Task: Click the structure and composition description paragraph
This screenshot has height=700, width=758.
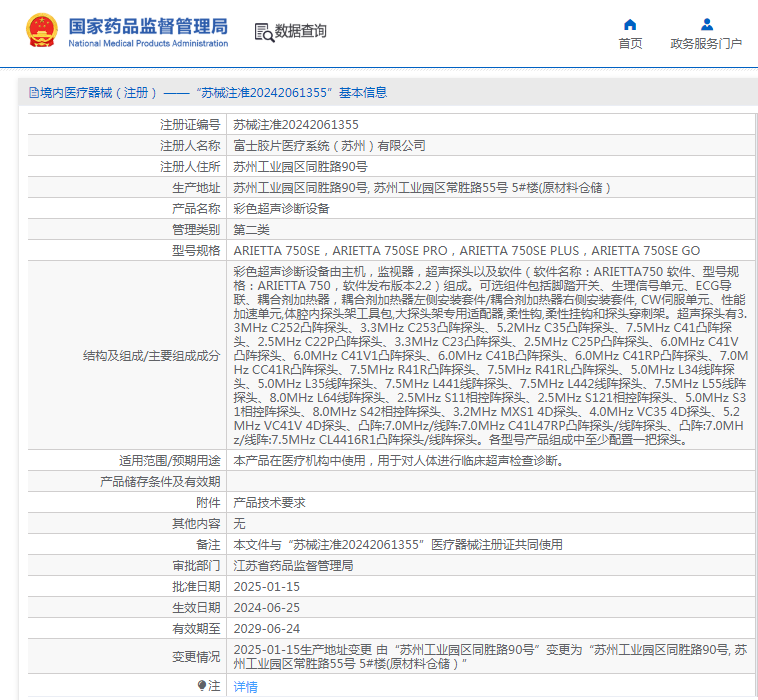Action: tap(491, 355)
